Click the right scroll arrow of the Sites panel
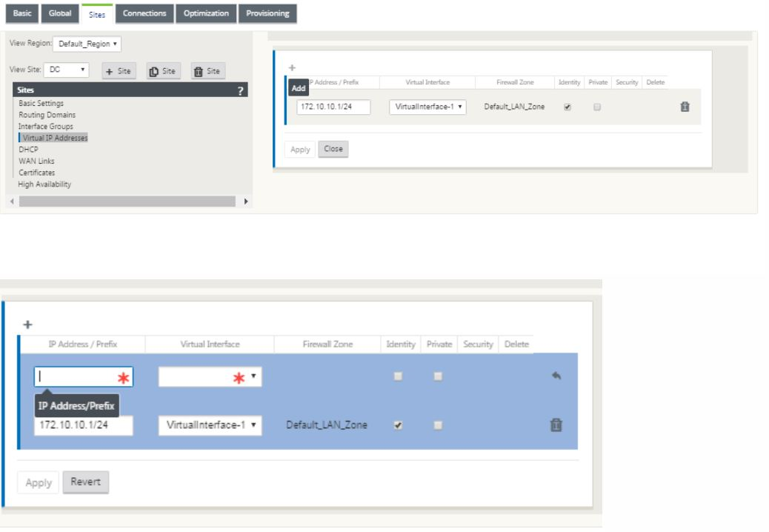Image resolution: width=769 pixels, height=532 pixels. pos(246,201)
